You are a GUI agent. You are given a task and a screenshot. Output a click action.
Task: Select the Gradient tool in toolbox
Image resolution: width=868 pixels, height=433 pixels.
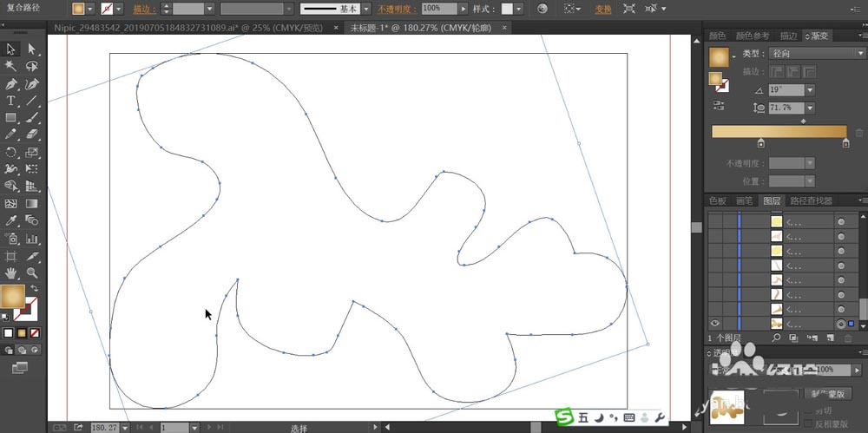[31, 203]
